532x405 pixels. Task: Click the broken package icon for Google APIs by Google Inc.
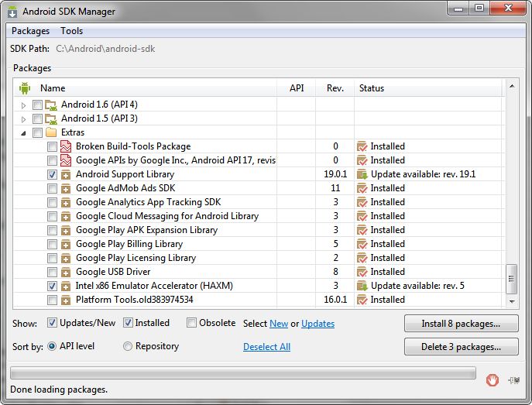66,160
